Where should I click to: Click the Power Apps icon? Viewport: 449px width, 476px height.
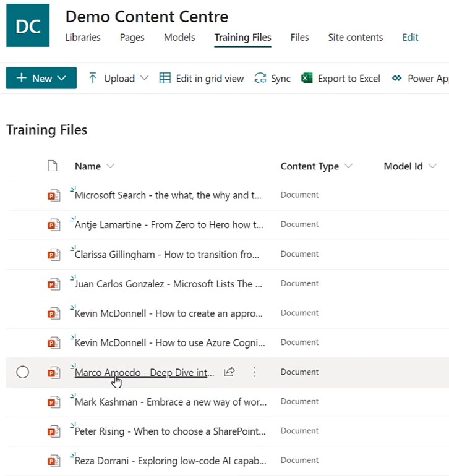click(x=397, y=79)
